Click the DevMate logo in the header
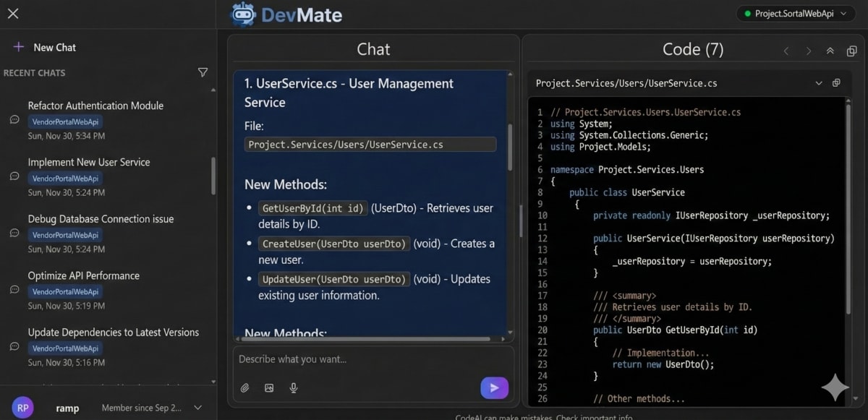868x420 pixels. (x=286, y=14)
